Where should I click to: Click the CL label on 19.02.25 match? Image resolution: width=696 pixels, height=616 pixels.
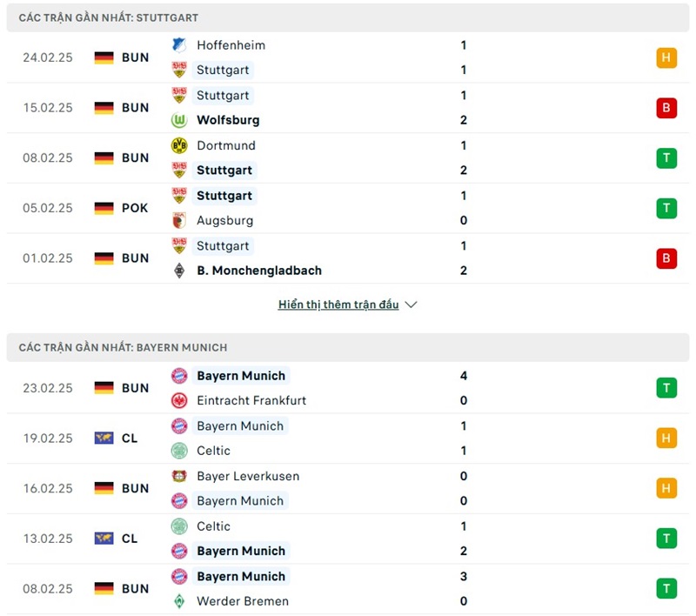point(130,439)
